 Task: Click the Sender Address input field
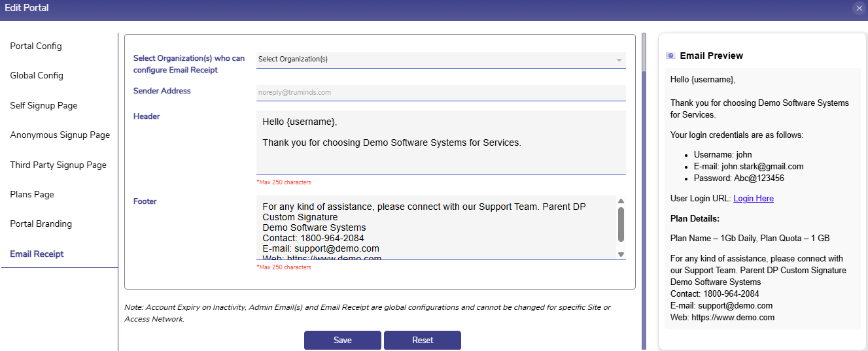pos(440,93)
